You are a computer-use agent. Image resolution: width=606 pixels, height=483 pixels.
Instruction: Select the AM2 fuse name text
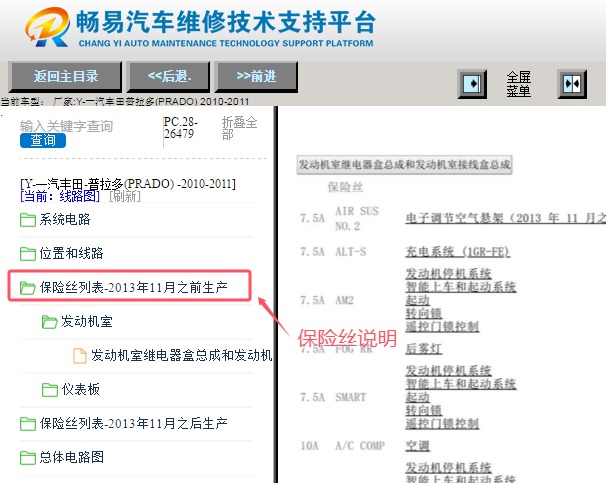344,300
